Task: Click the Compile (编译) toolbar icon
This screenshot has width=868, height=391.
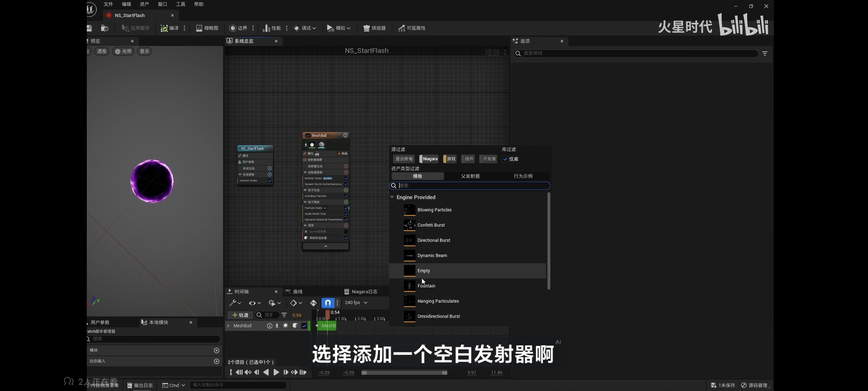Action: point(164,28)
